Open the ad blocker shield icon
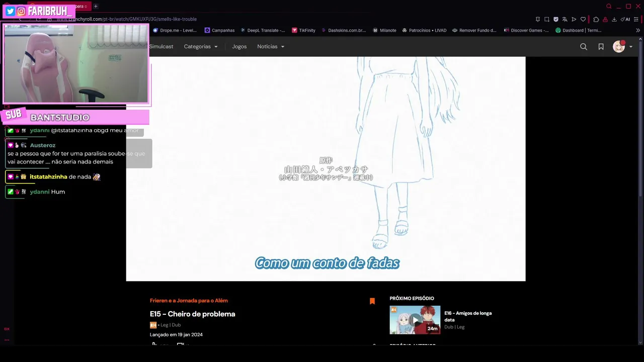Viewport: 644px width, 362px height. (x=556, y=19)
